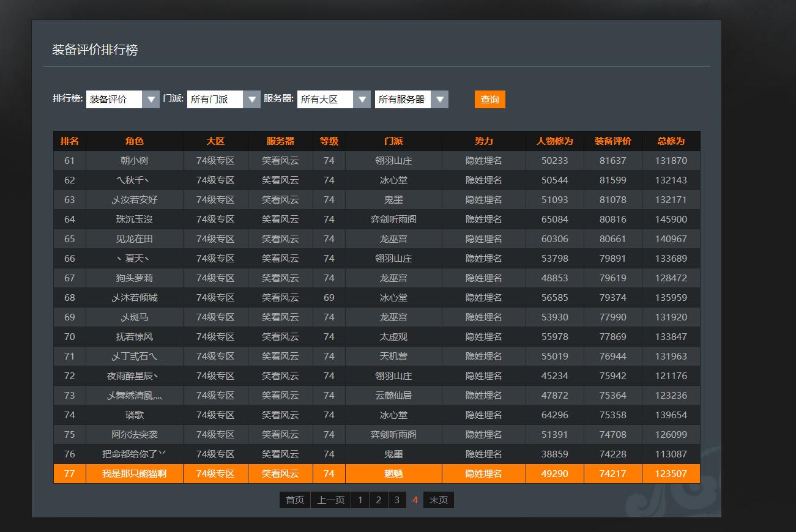Click total cultivation 123236
This screenshot has width=796, height=532.
click(671, 396)
